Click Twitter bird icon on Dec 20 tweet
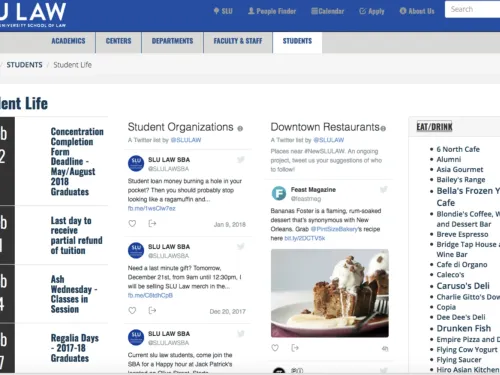The width and height of the screenshot is (500, 375). (241, 247)
